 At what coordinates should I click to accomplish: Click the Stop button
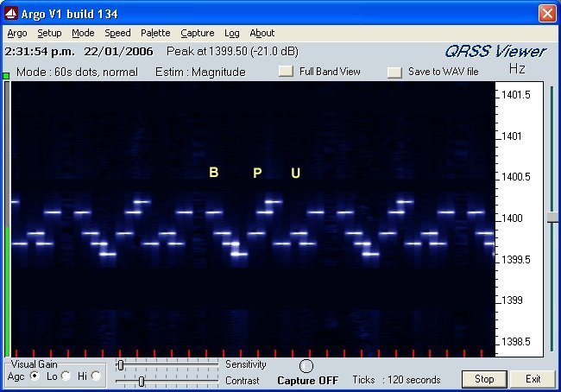point(484,379)
